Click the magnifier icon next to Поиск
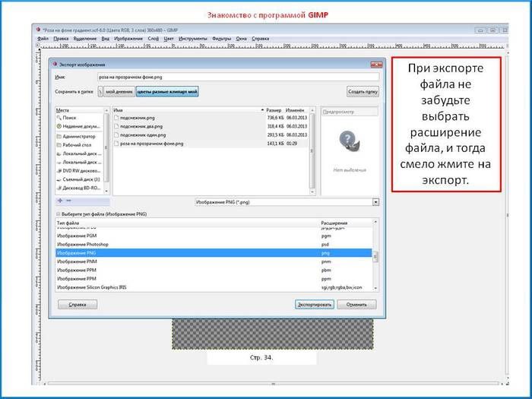The height and width of the screenshot is (399, 532). coord(59,118)
